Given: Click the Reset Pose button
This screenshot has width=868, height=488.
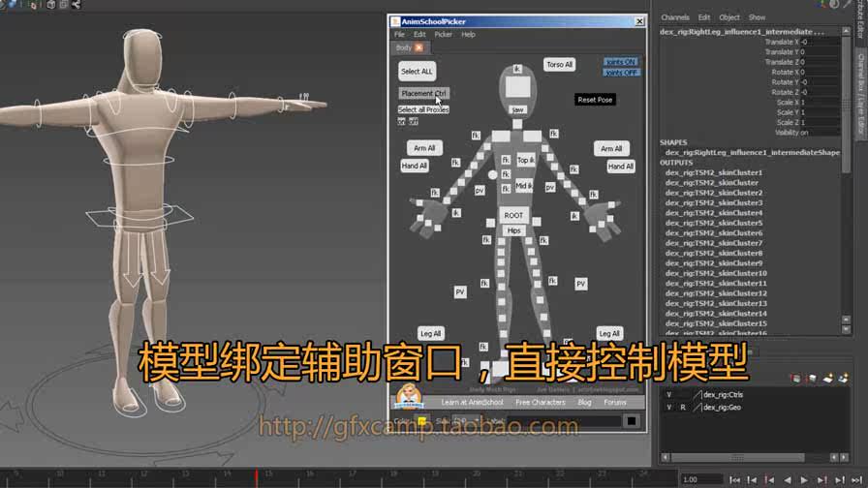Looking at the screenshot, I should [x=595, y=100].
